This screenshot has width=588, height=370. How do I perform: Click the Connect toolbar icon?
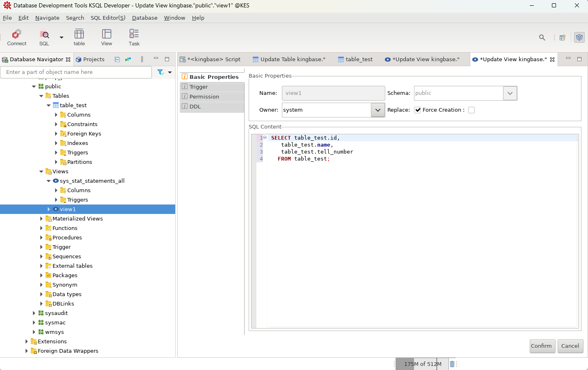(x=16, y=37)
